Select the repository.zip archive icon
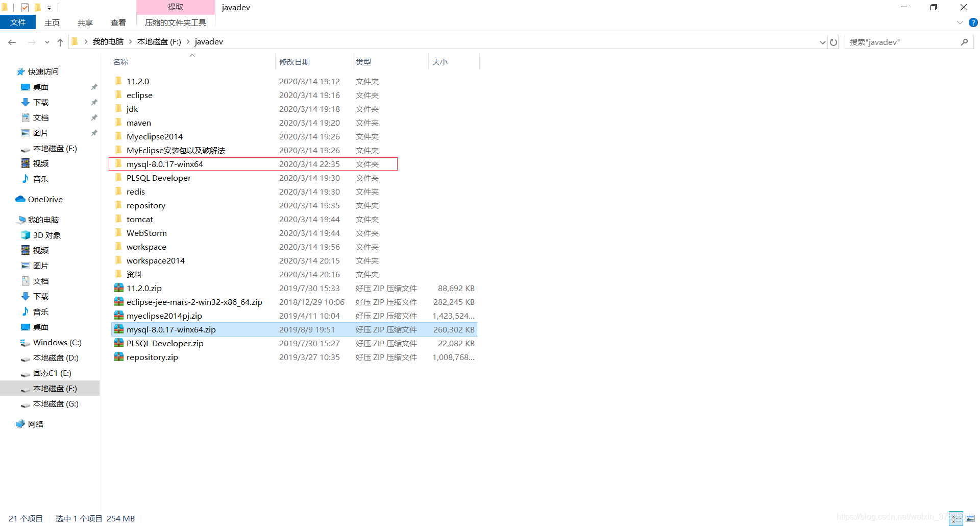Screen dimensions: 980x526 click(119, 356)
